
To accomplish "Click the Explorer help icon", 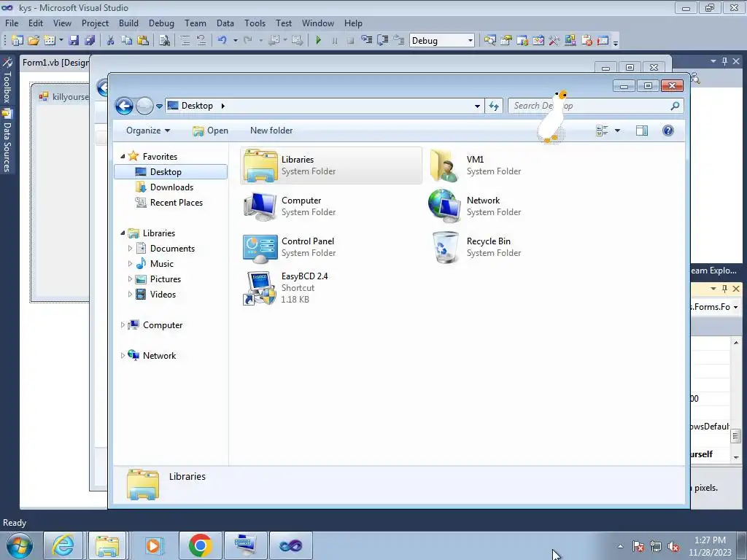I will coord(668,131).
